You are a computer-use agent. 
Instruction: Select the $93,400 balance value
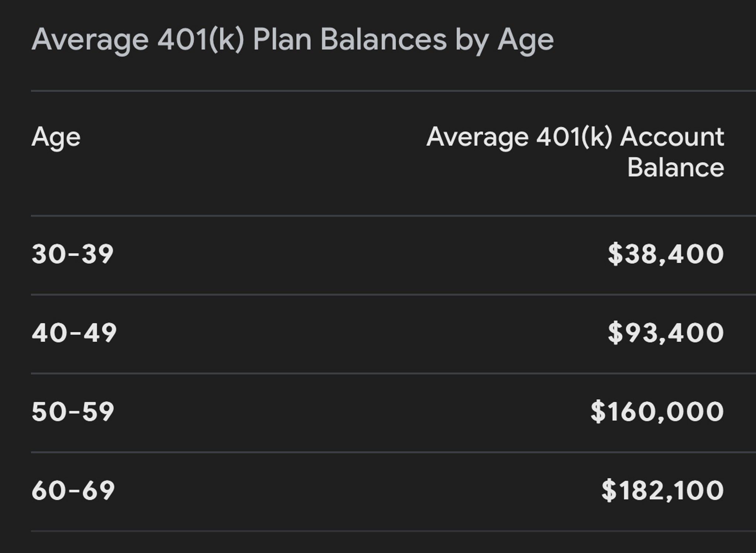[x=666, y=333]
